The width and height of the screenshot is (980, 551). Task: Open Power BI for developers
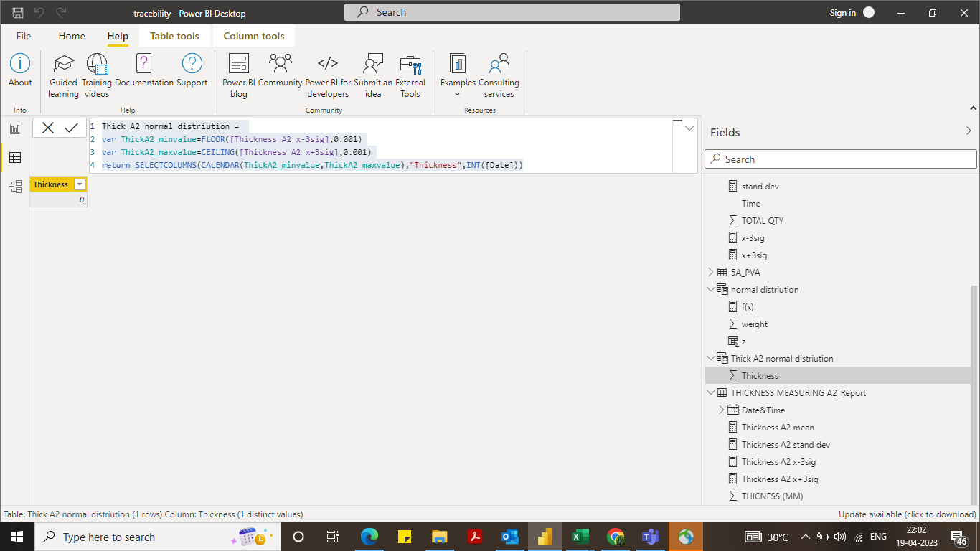tap(328, 75)
